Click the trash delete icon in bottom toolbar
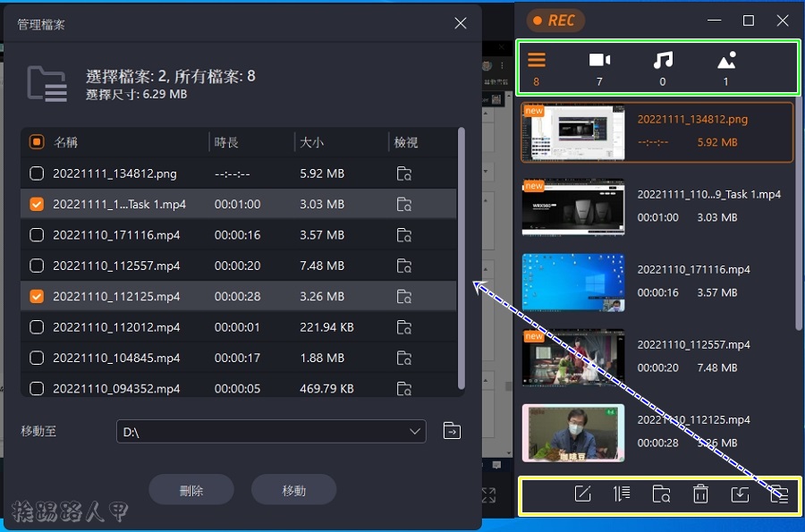The image size is (805, 532). (x=701, y=494)
